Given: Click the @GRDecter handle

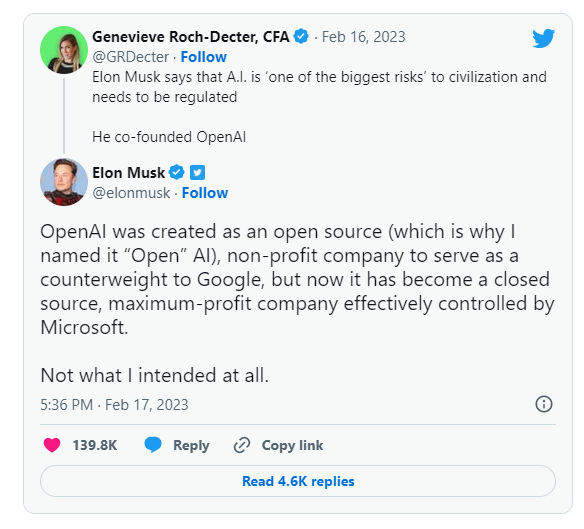Looking at the screenshot, I should (131, 57).
